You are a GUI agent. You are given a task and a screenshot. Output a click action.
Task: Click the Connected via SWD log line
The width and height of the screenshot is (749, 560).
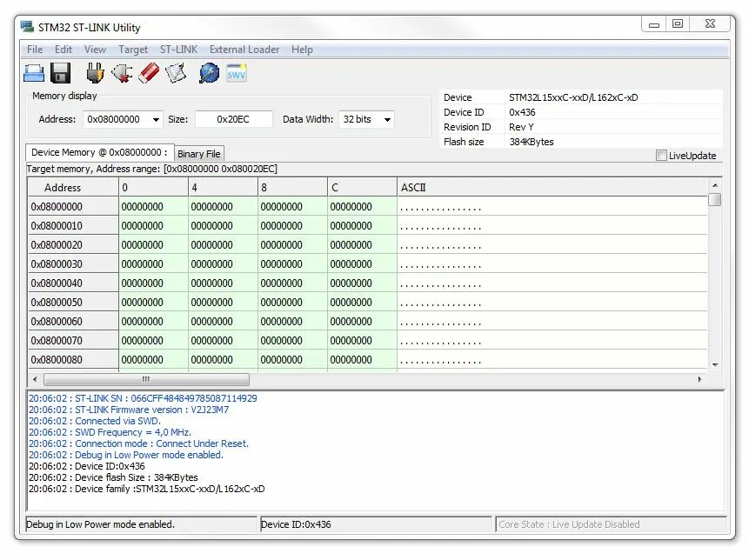[95, 421]
